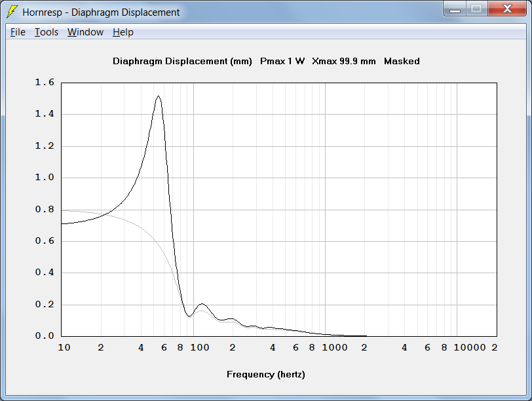
Task: Click the 'Frequency (hertz)' axis label
Action: pyautogui.click(x=265, y=375)
